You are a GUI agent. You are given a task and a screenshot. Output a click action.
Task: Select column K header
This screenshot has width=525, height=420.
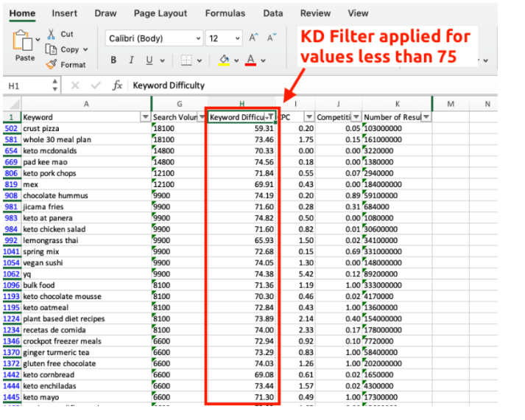pyautogui.click(x=397, y=104)
